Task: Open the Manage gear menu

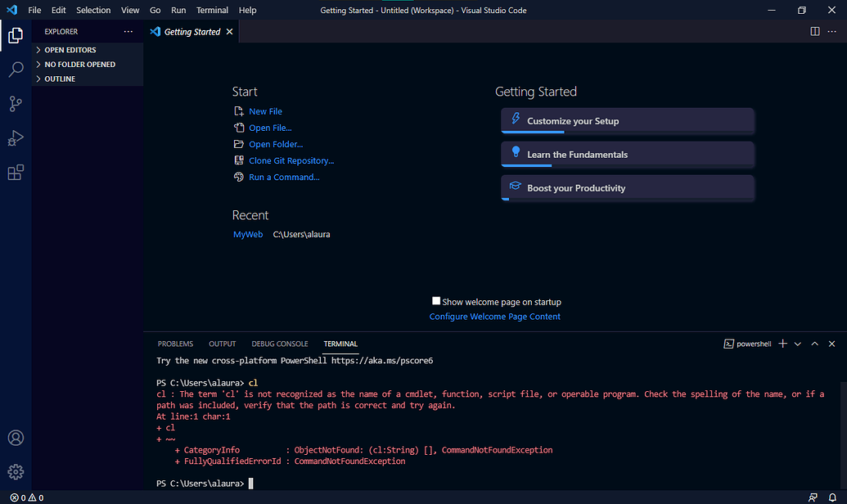Action: click(16, 472)
